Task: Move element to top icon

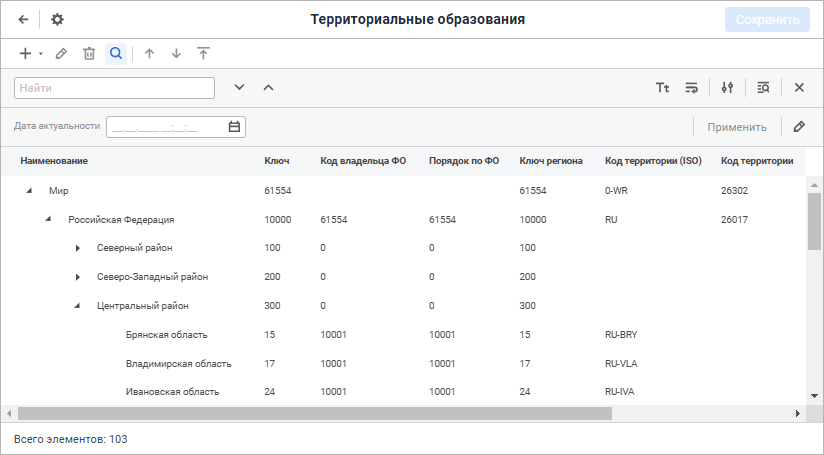Action: (203, 54)
